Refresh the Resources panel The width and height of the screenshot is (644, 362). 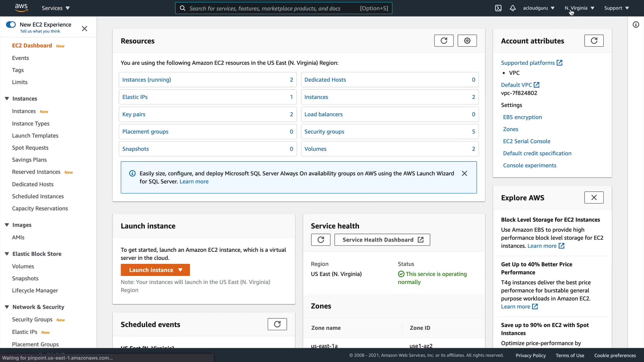coord(444,41)
